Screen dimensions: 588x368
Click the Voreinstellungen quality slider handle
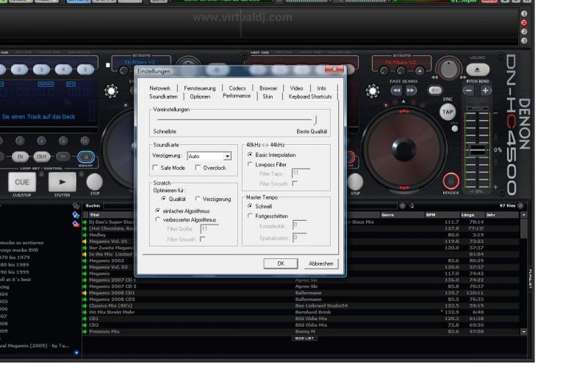point(315,120)
